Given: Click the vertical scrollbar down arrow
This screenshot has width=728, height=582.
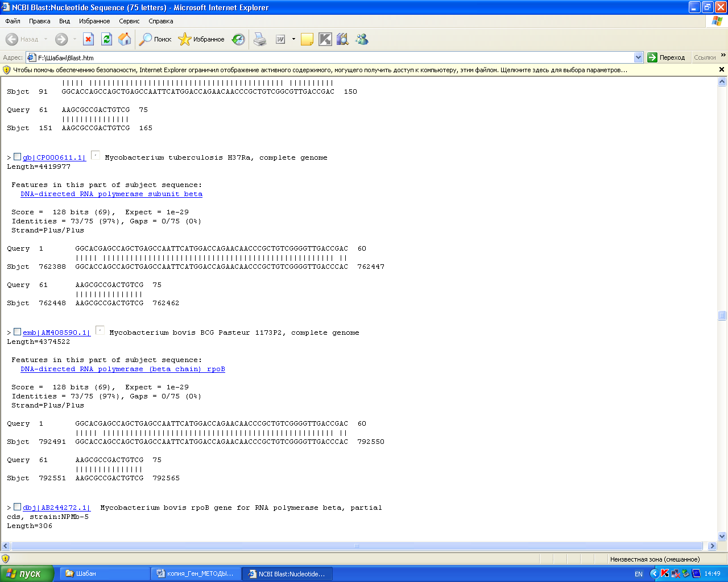Looking at the screenshot, I should pos(722,536).
